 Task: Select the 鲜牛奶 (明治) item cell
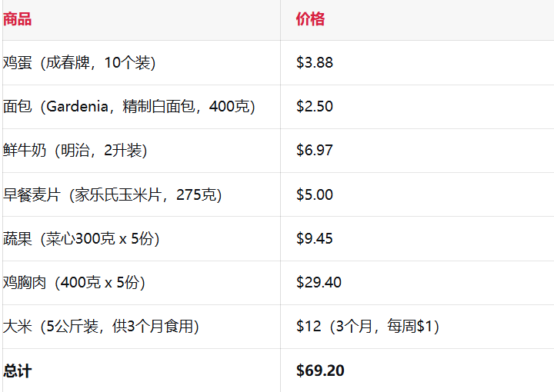point(75,151)
